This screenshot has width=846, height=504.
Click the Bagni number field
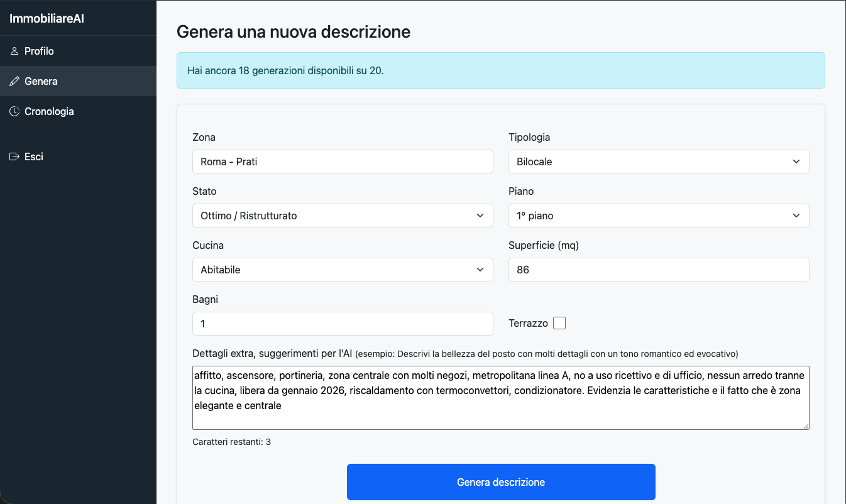pos(343,324)
